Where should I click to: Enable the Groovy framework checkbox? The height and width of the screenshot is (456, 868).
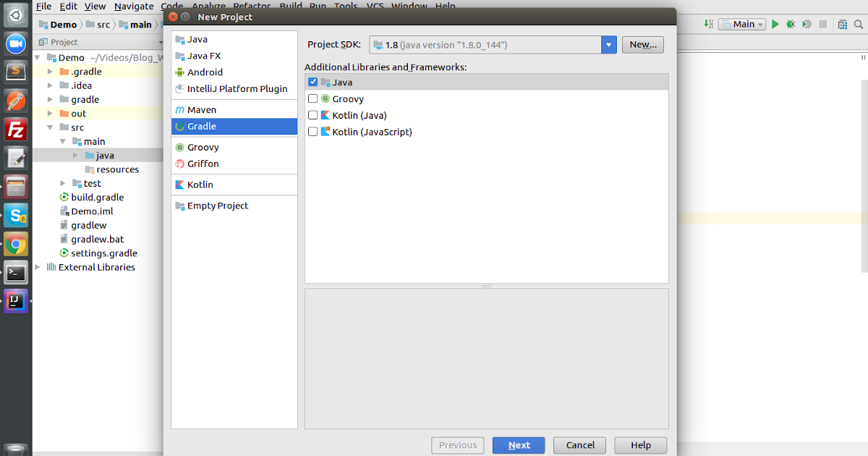[313, 98]
